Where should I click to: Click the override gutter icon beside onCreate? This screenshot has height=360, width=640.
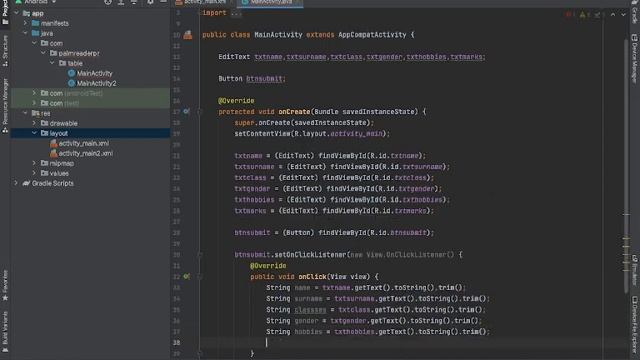[x=187, y=111]
